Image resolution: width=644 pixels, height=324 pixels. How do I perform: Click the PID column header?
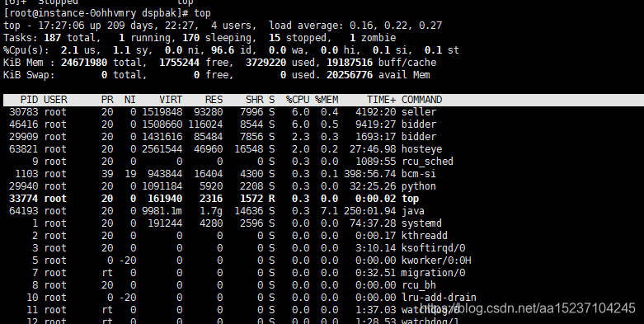29,100
